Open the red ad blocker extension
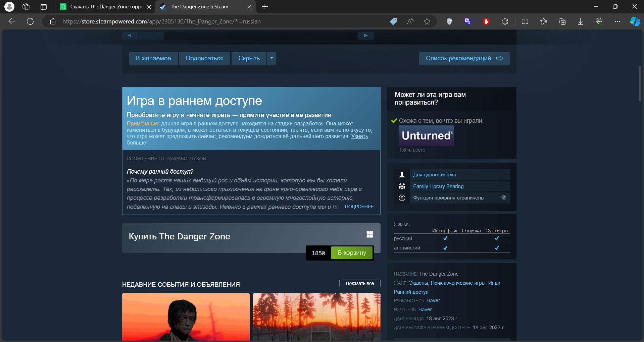The height and width of the screenshot is (342, 644). (486, 21)
